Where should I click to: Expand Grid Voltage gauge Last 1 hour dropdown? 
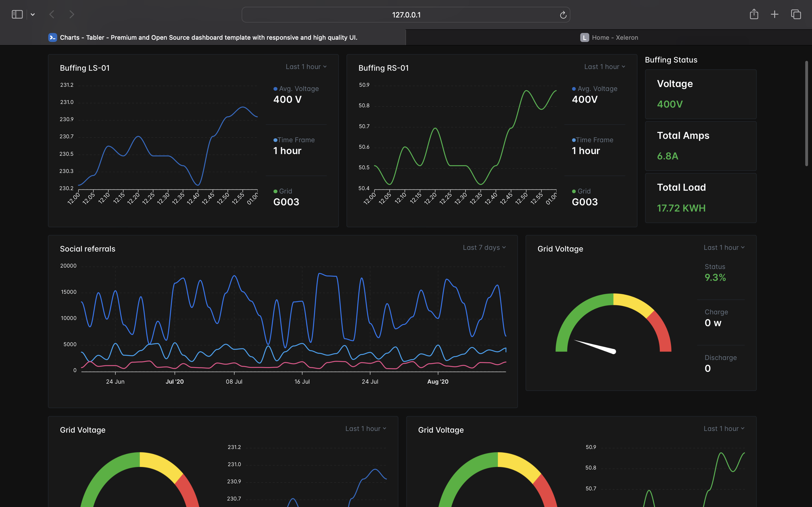coord(724,248)
